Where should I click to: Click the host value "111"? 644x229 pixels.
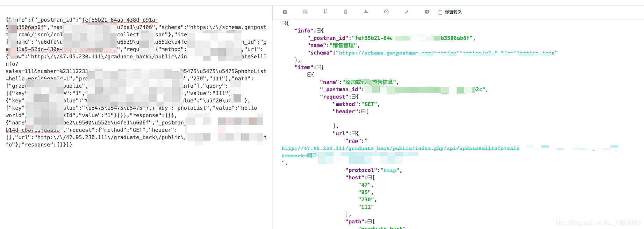tap(366, 207)
